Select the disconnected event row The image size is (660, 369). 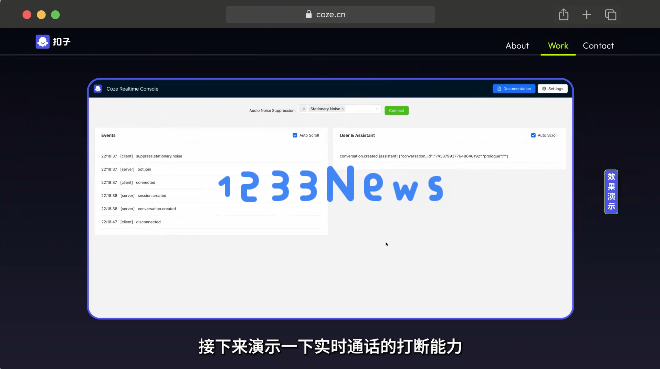coord(211,222)
